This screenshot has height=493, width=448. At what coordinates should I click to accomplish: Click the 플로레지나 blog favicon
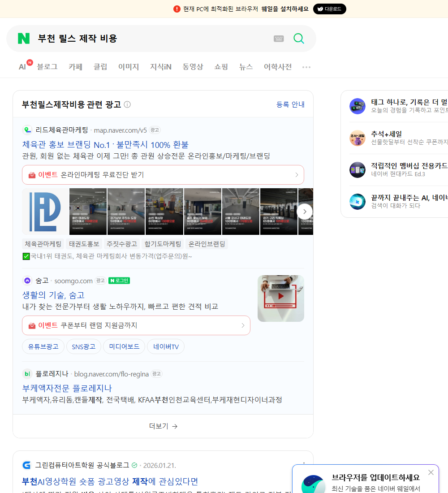point(27,374)
